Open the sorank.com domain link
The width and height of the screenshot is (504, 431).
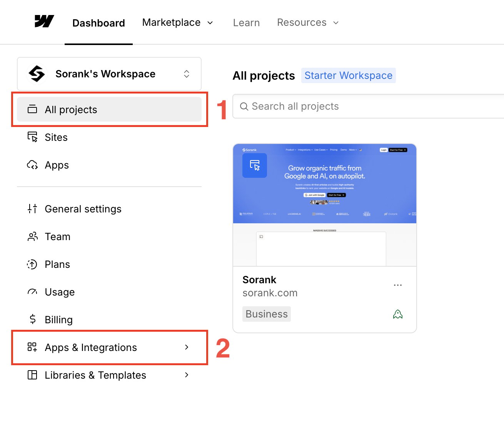tap(270, 293)
